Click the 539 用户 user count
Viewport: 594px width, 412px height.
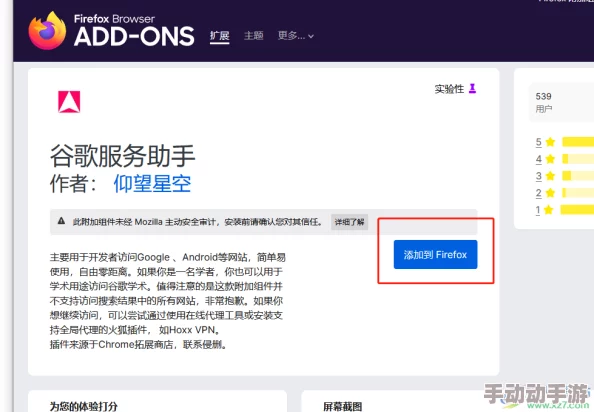[x=544, y=102]
